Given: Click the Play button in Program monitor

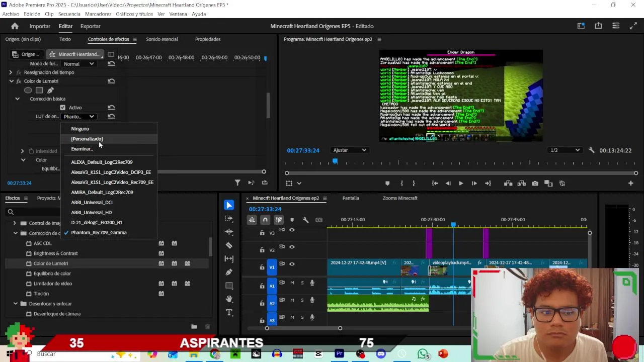Looking at the screenshot, I should click(x=460, y=184).
